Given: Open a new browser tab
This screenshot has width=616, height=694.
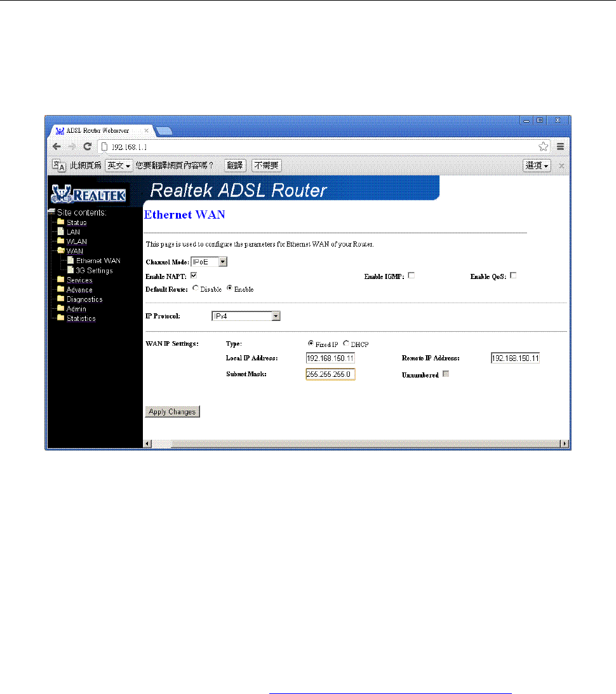Looking at the screenshot, I should click(164, 131).
